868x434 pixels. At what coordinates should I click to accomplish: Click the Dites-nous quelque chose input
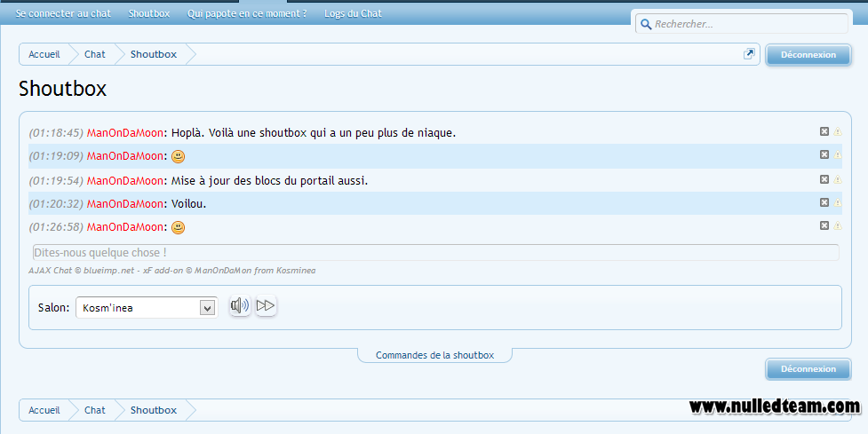coord(435,253)
